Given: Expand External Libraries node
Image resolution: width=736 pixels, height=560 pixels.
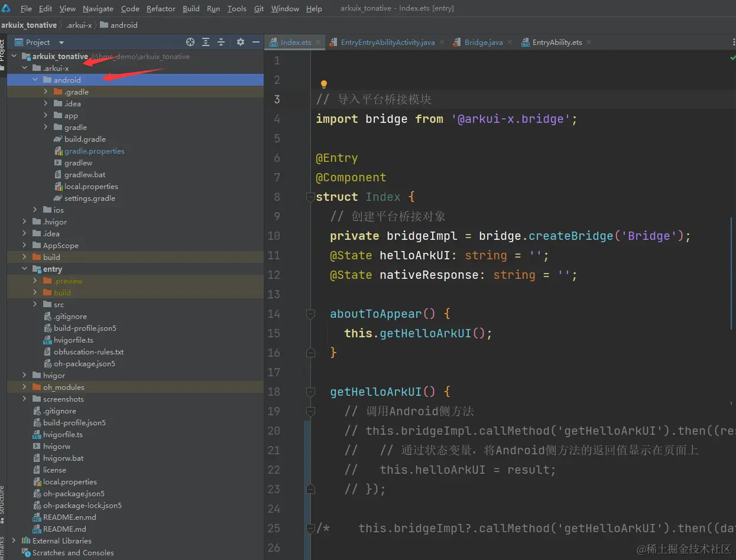Looking at the screenshot, I should pyautogui.click(x=14, y=541).
